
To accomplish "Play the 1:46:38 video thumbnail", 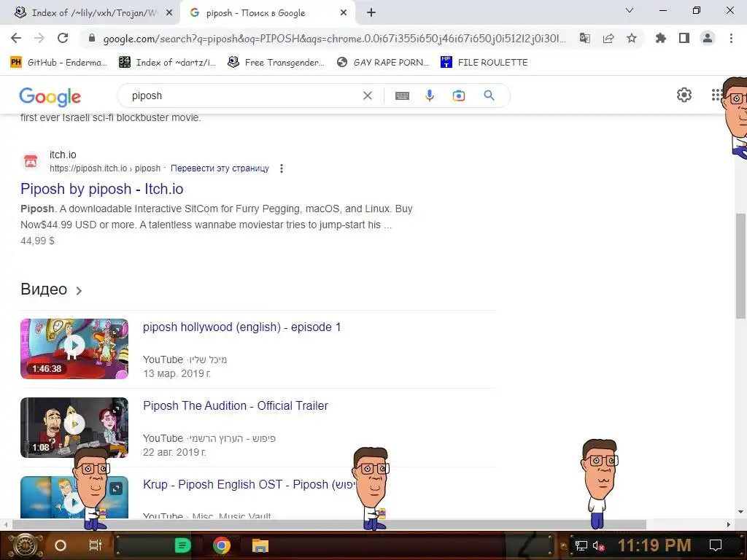I will tap(74, 349).
